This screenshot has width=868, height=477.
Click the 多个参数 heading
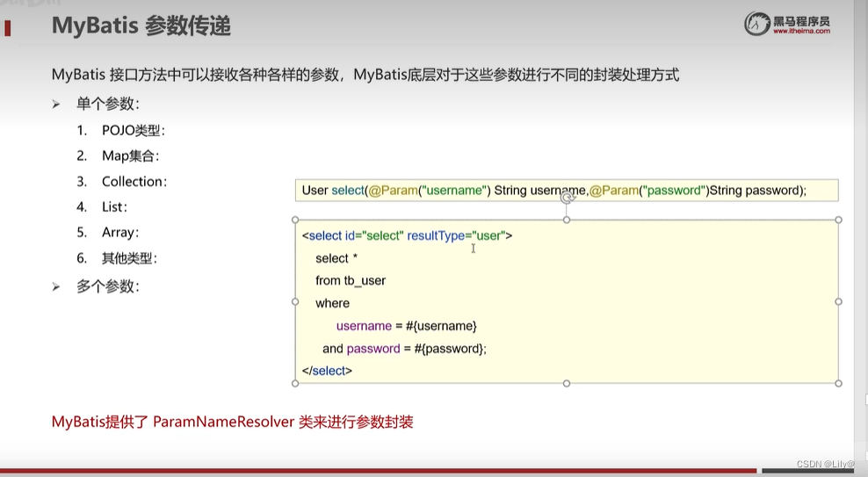(108, 286)
